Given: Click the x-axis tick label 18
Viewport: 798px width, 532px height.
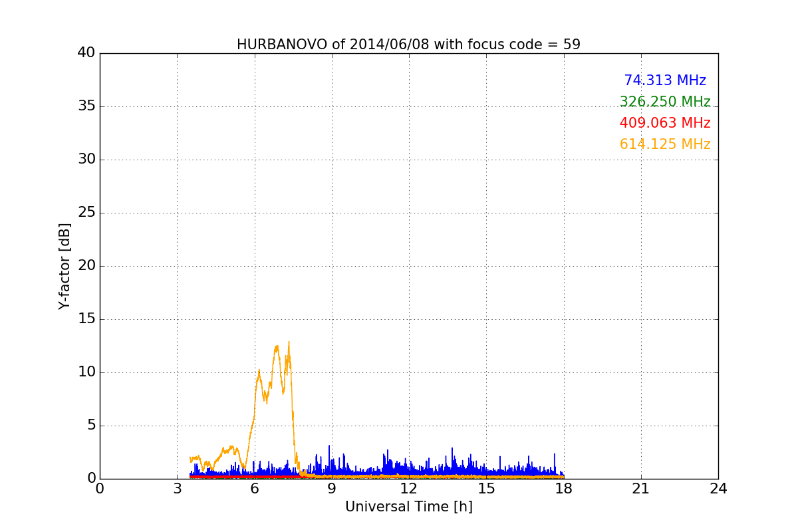Looking at the screenshot, I should 564,489.
